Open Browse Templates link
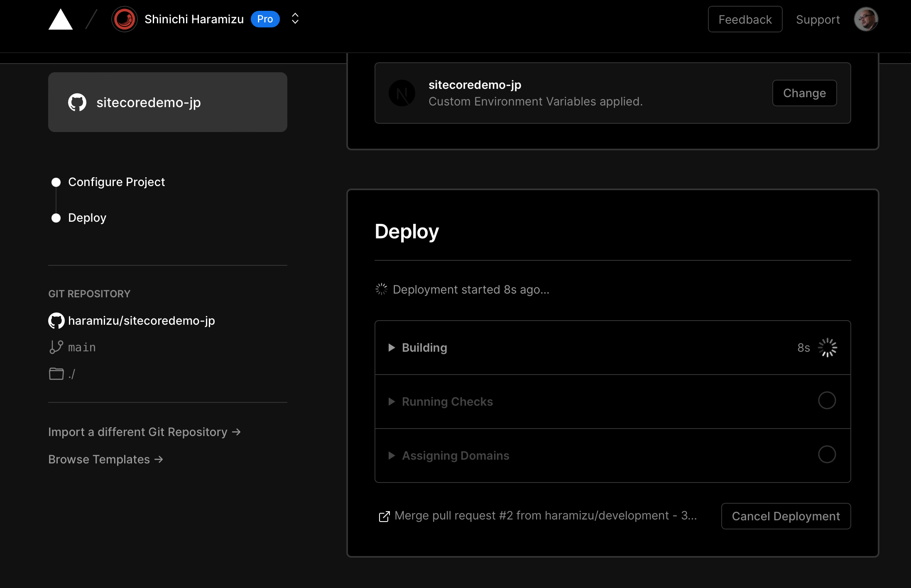 106,459
